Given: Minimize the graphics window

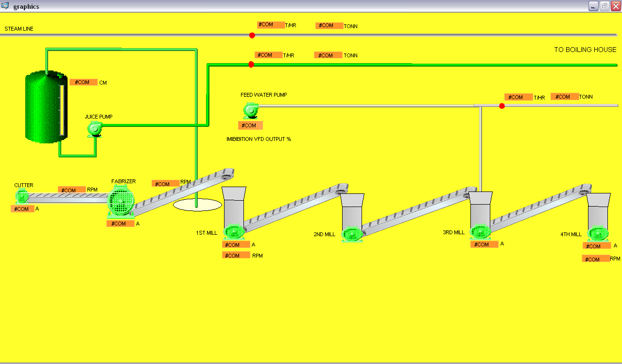Looking at the screenshot, I should tap(593, 6).
